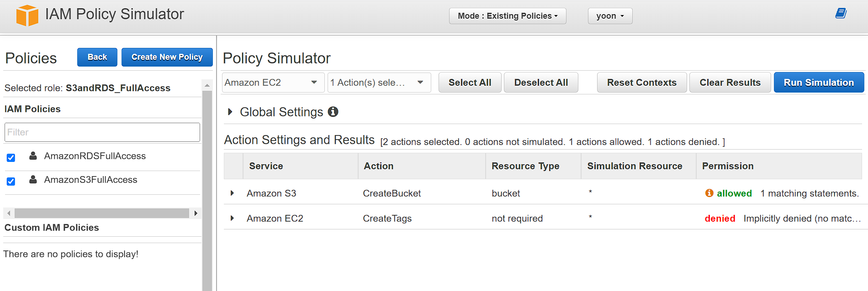The width and height of the screenshot is (868, 291).
Task: Click the orange AWS cube logo
Action: click(27, 16)
